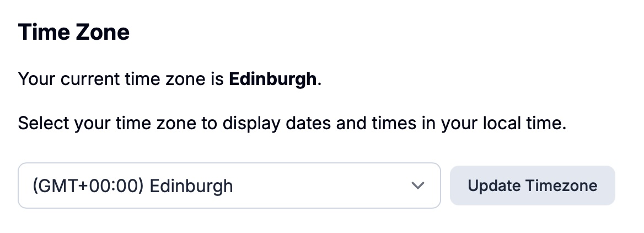Screen dimensions: 644x233
Task: Click the bold Edinburgh word in the sentence
Action: click(x=273, y=80)
